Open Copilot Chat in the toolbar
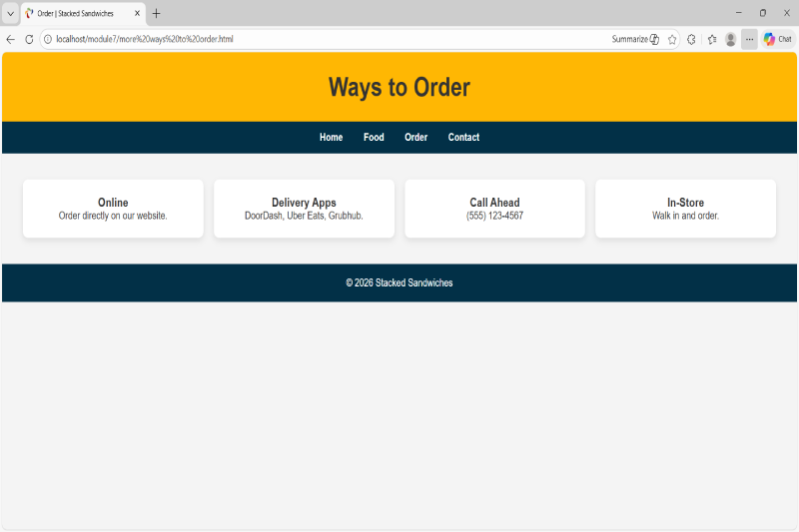Viewport: 799px width, 532px height. coord(778,39)
